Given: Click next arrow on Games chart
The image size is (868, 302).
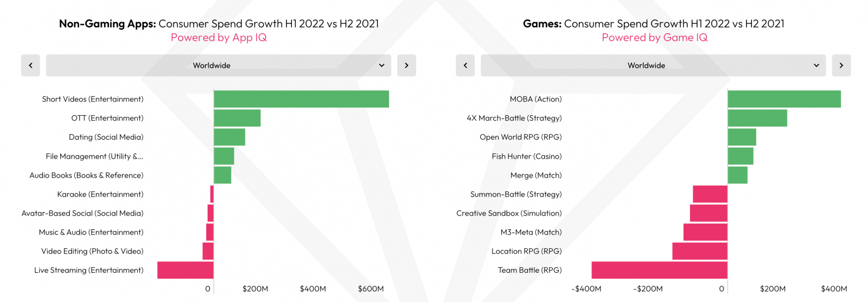Looking at the screenshot, I should 841,65.
